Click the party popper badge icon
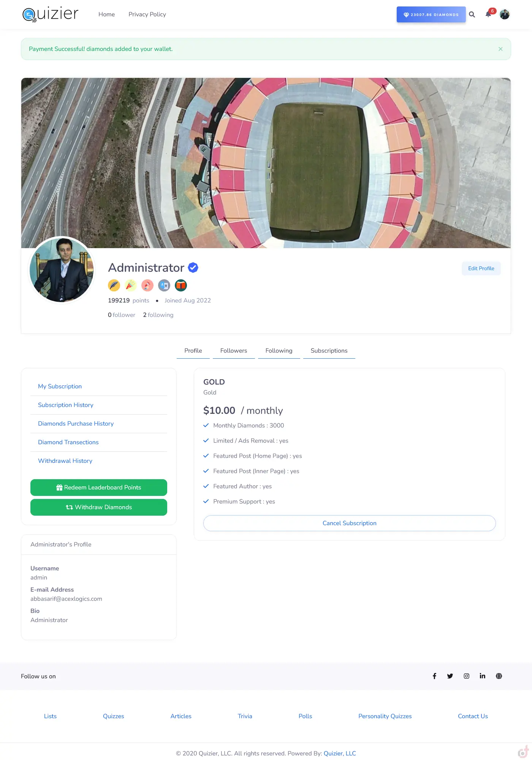Image resolution: width=532 pixels, height=760 pixels. (131, 285)
